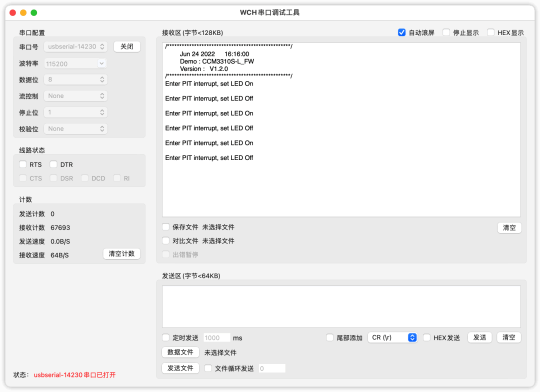Expand the 尾部添加 CR (\r) dropdown

tap(392, 337)
